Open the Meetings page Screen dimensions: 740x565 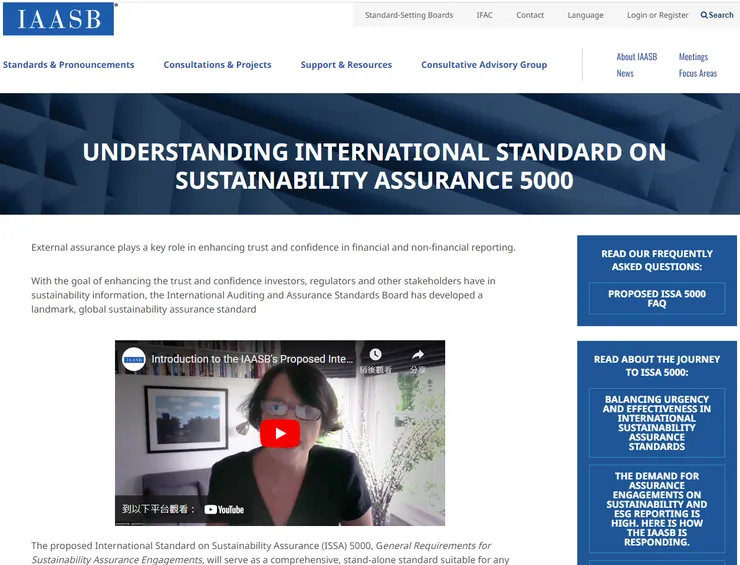click(693, 57)
